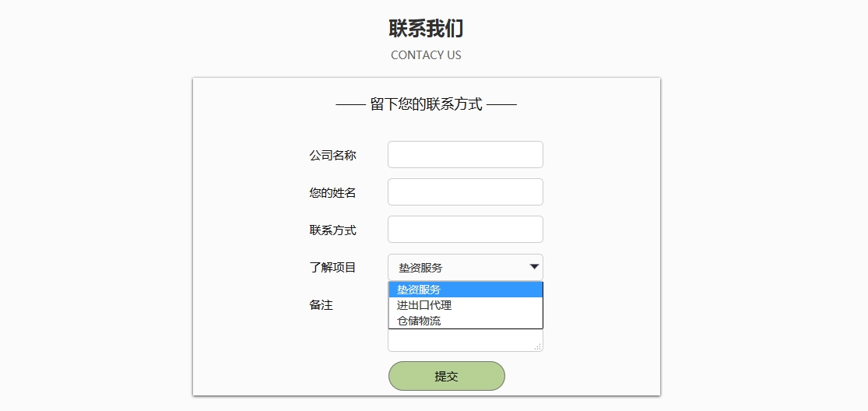Viewport: 868px width, 411px height.
Task: Click the 留下您的联系方式 form title
Action: pos(427,104)
